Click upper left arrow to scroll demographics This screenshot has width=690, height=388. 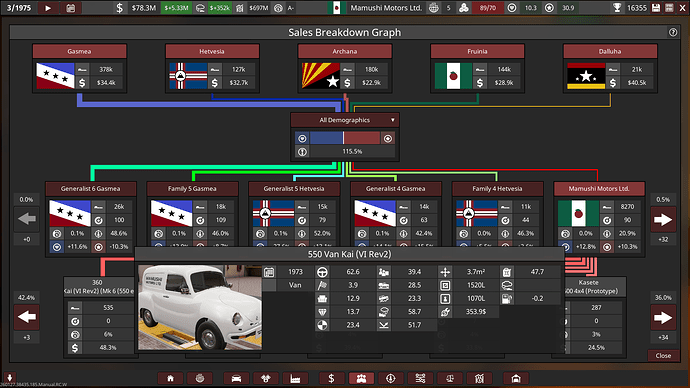coord(27,219)
